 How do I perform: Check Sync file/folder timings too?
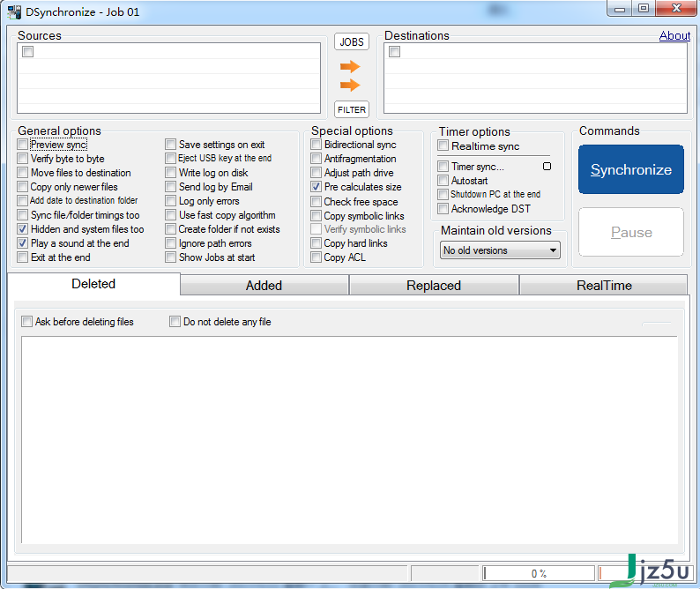tap(23, 215)
